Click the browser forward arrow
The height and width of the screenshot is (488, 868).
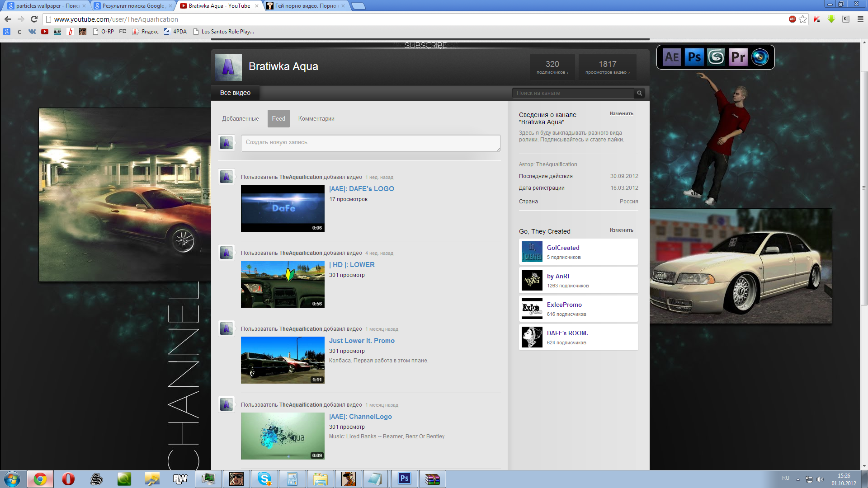(21, 19)
